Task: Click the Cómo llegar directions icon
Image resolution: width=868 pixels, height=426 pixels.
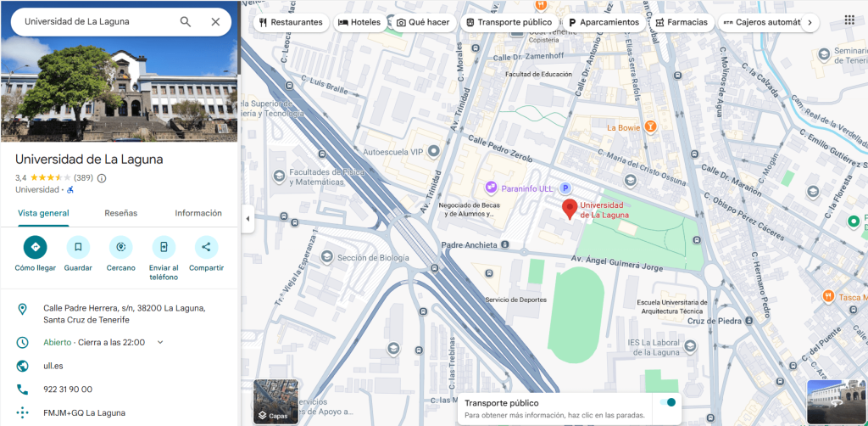Action: coord(36,247)
